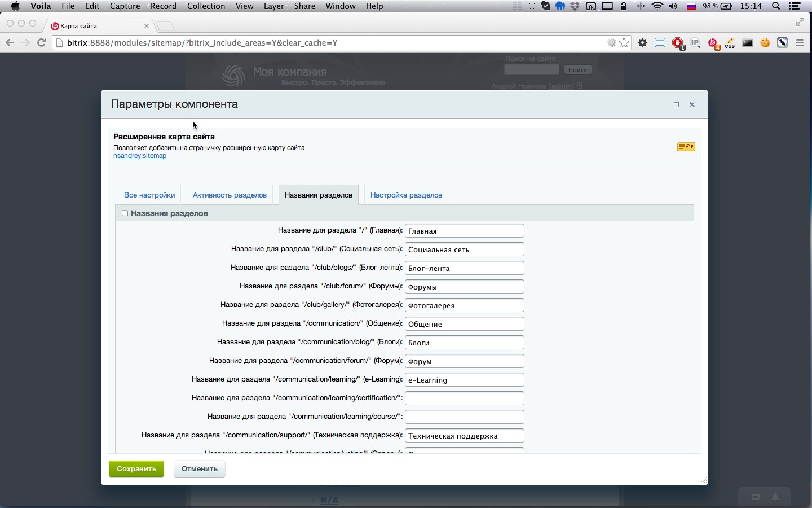Image resolution: width=812 pixels, height=508 pixels.
Task: Click the CSS pencil extension icon
Action: click(730, 43)
